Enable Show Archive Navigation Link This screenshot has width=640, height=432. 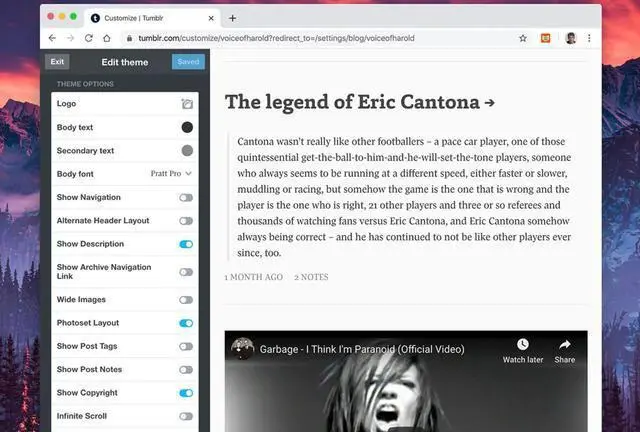[x=186, y=272]
